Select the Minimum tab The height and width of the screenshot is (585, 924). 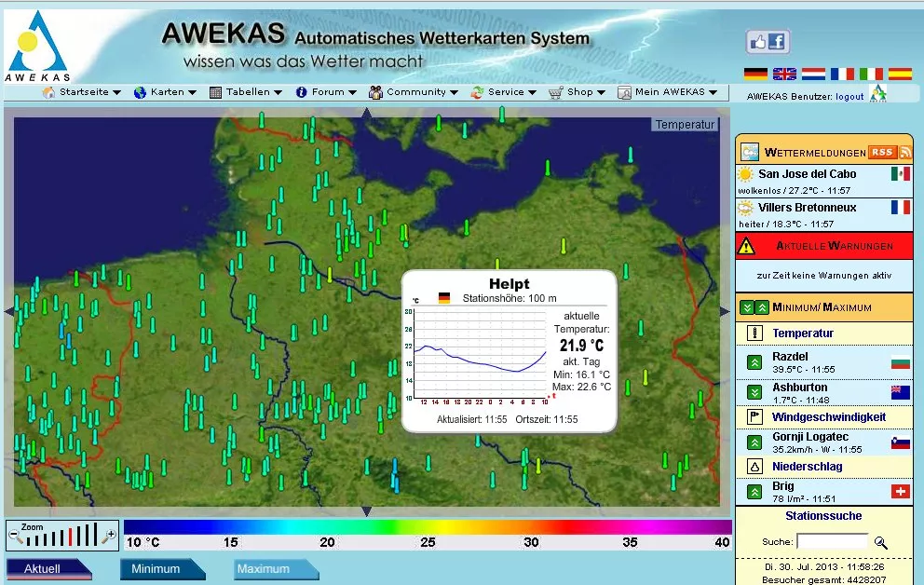click(162, 569)
